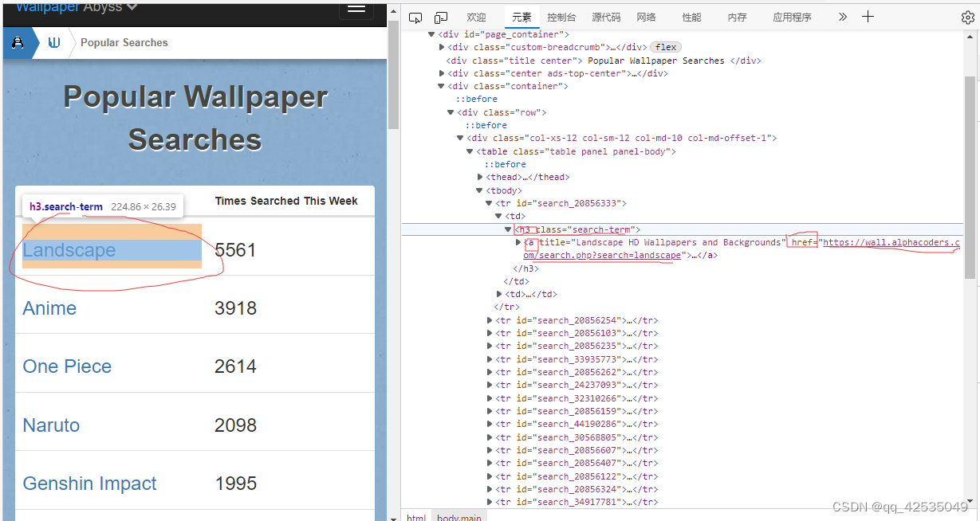Click the Naruto wallpaper link
Screen dimensions: 980x521
51,425
